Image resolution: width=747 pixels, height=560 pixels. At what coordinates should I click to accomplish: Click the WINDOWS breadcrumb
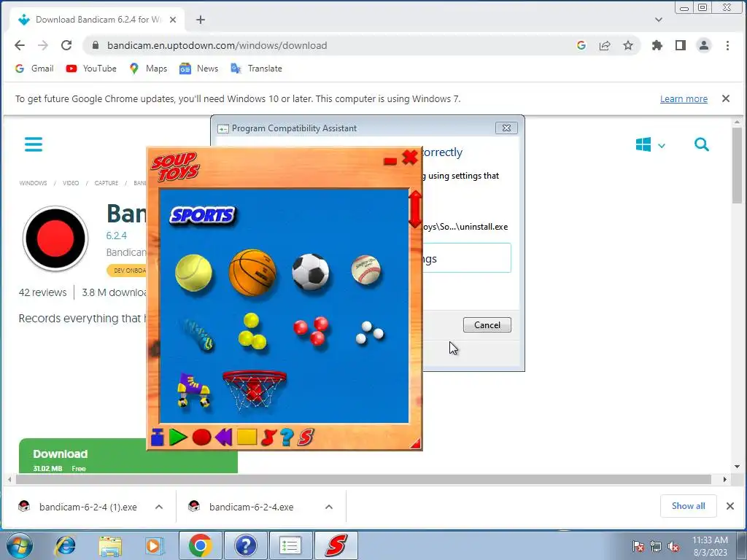[x=33, y=183]
